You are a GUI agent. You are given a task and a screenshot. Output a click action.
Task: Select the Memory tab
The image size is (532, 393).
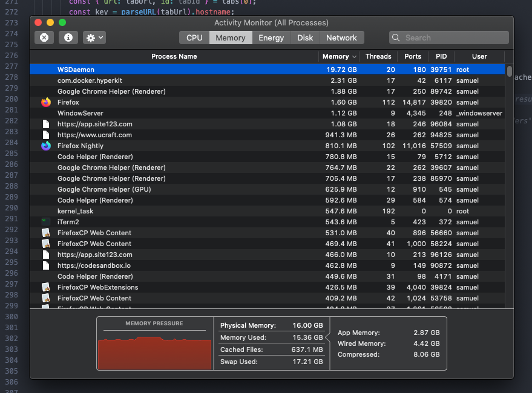pyautogui.click(x=231, y=37)
